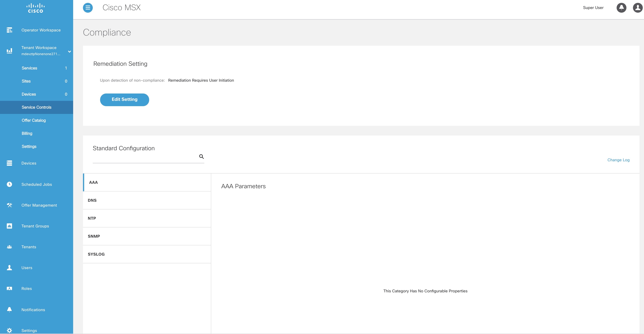
Task: Expand the Tenant Workspace chevron
Action: click(69, 51)
